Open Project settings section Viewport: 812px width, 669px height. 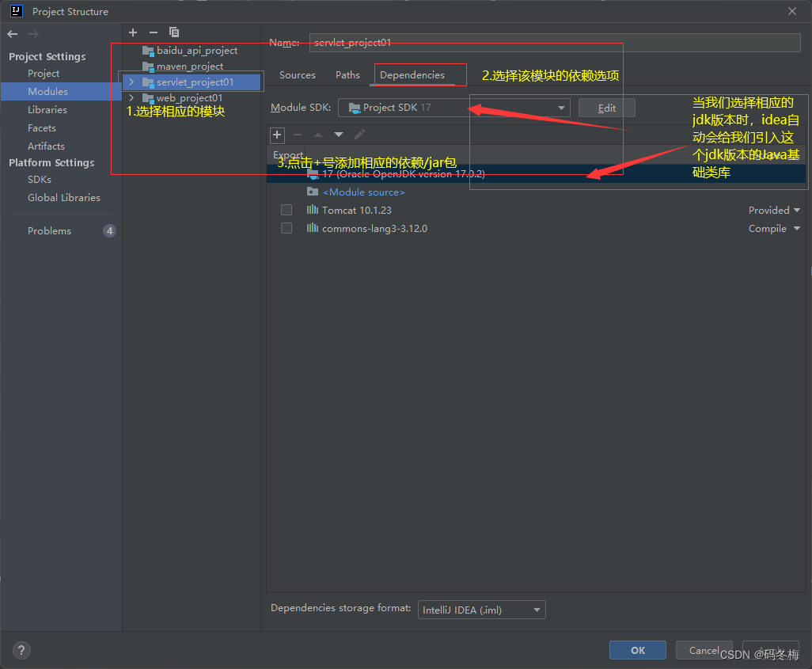tap(44, 74)
